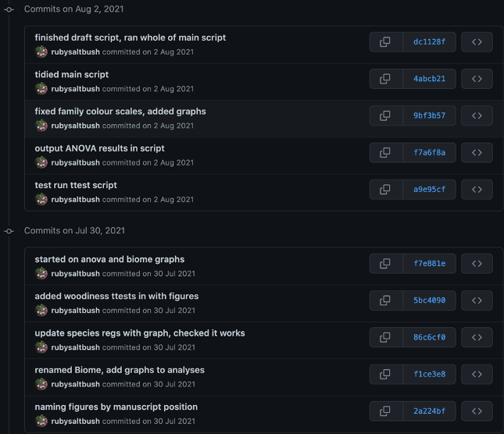The height and width of the screenshot is (434, 504).
Task: Browse repository at commit 2a224bf
Action: point(477,411)
